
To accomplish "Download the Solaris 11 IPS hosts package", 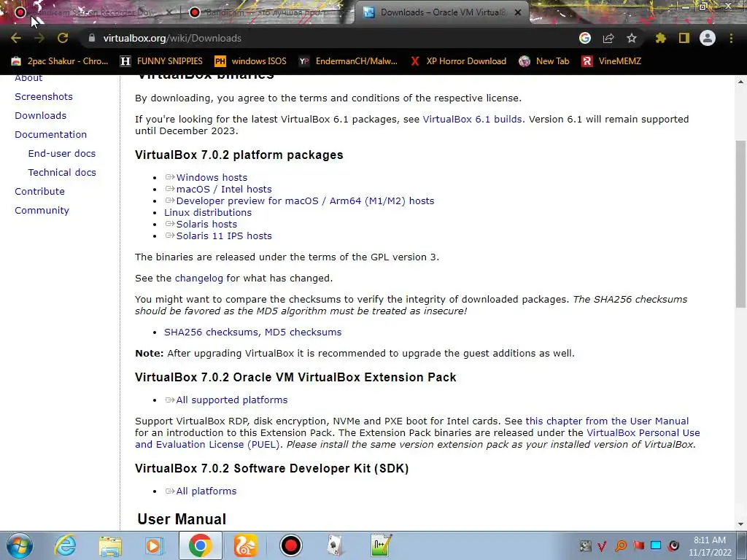I will click(x=224, y=236).
